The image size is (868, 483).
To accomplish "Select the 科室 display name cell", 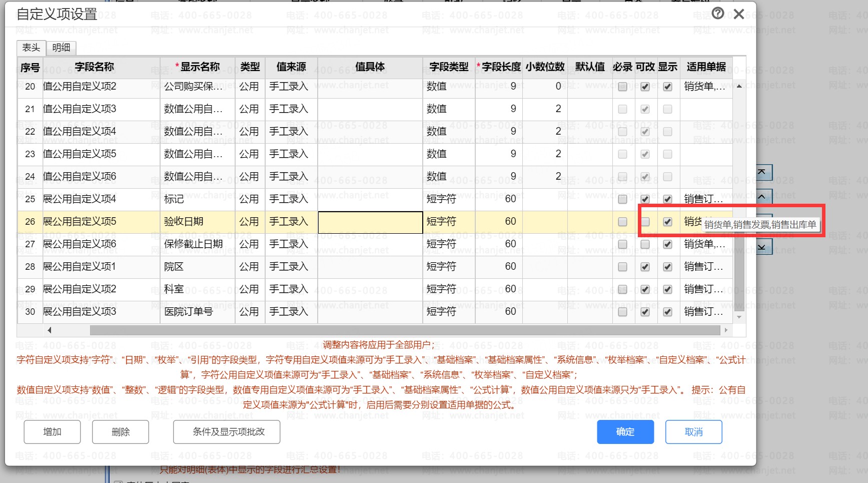I will [198, 289].
